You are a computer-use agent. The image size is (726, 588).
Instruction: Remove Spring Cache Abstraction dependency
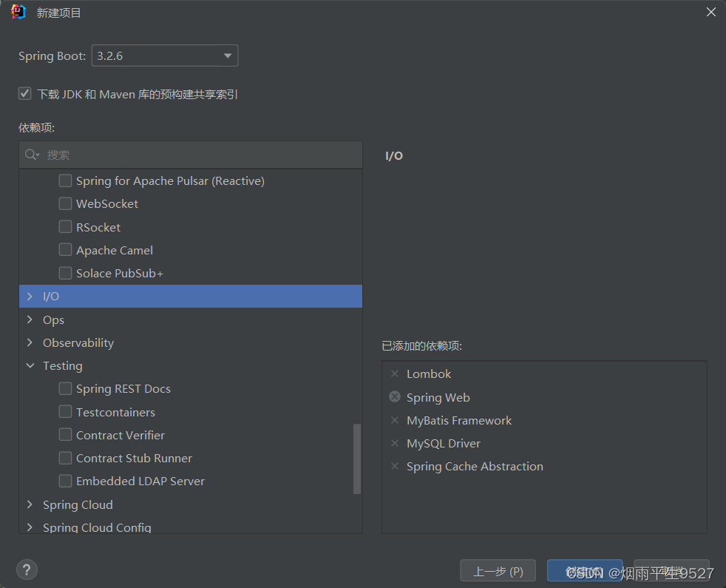click(x=394, y=466)
